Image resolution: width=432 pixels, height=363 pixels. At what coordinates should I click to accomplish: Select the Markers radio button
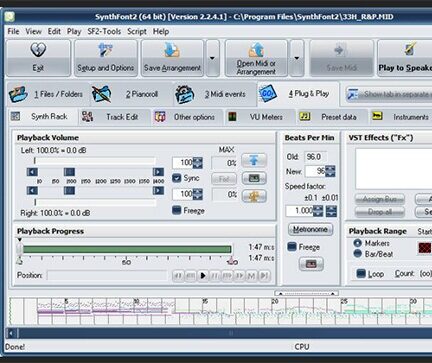tap(358, 243)
